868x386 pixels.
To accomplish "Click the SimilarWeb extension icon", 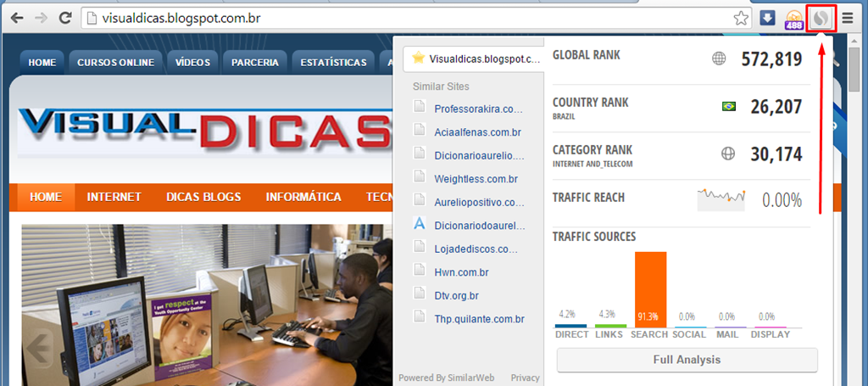I will [x=820, y=20].
